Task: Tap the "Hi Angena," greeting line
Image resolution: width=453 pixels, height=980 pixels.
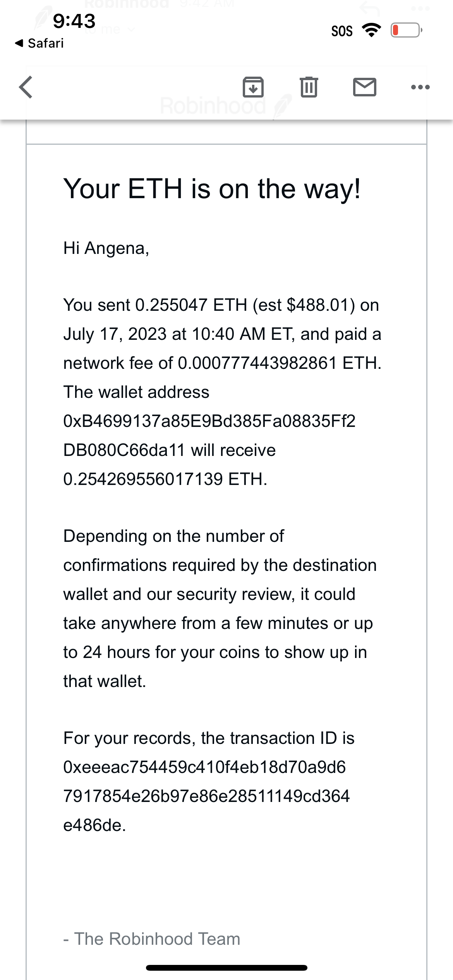Action: click(106, 248)
